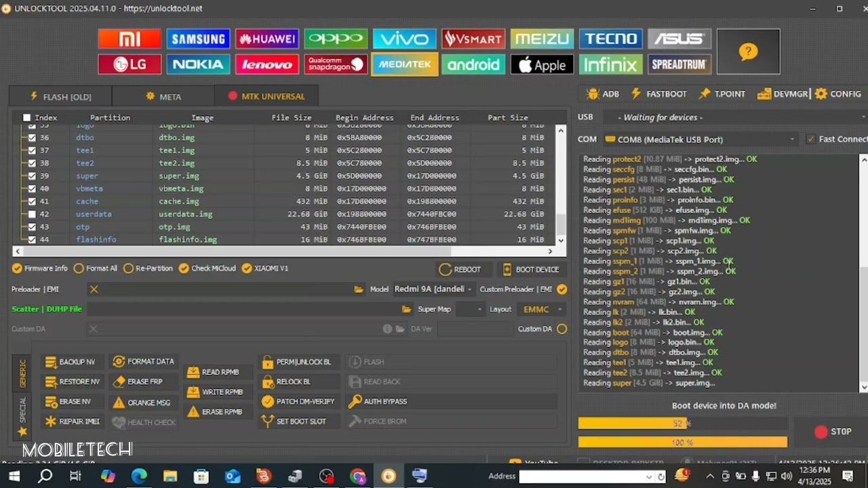The height and width of the screenshot is (488, 868).
Task: Open the CONFIG settings
Action: [838, 94]
